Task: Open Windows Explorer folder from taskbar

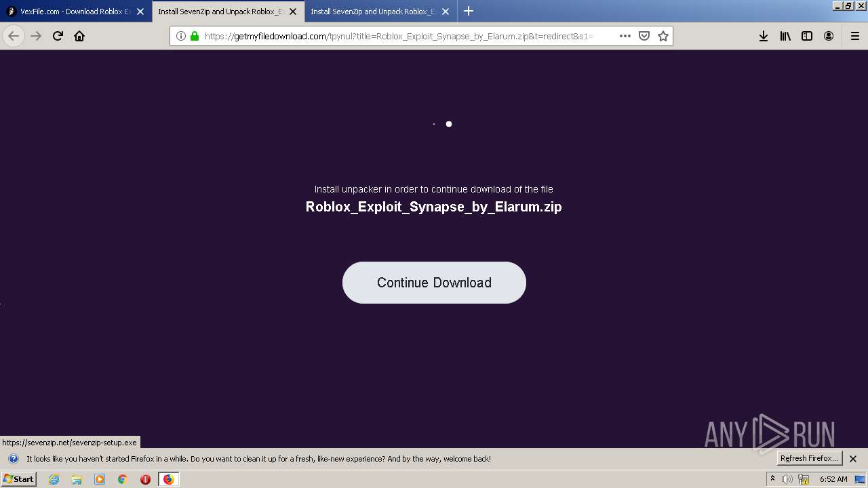Action: point(77,479)
